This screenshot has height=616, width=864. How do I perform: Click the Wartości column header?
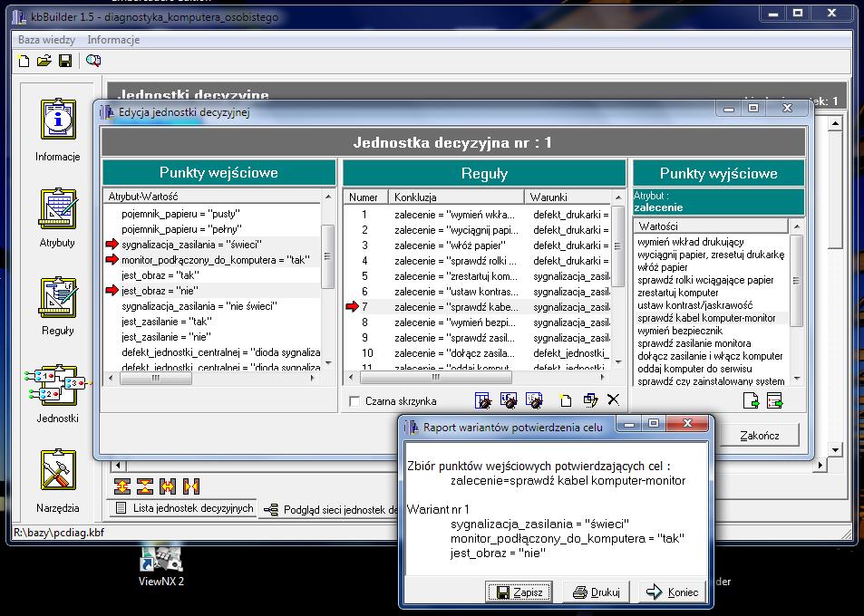pyautogui.click(x=712, y=226)
